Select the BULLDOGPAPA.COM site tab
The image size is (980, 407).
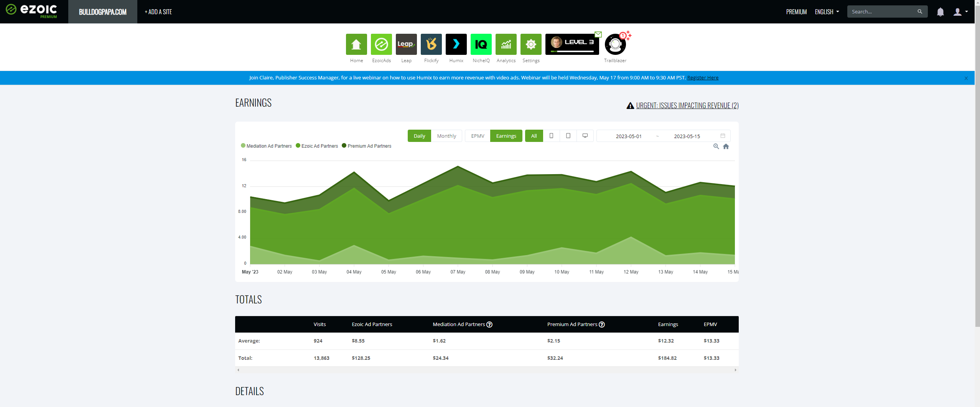pos(103,12)
